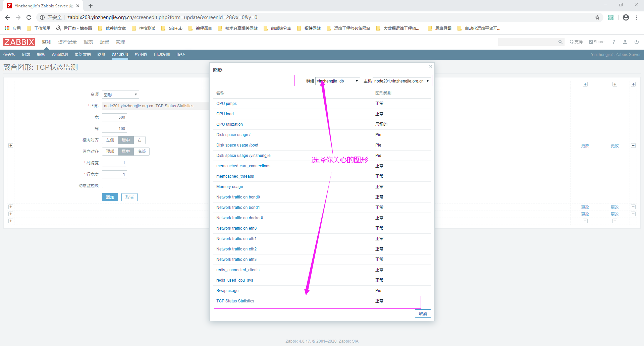Close the 图形 popup dialog

431,66
